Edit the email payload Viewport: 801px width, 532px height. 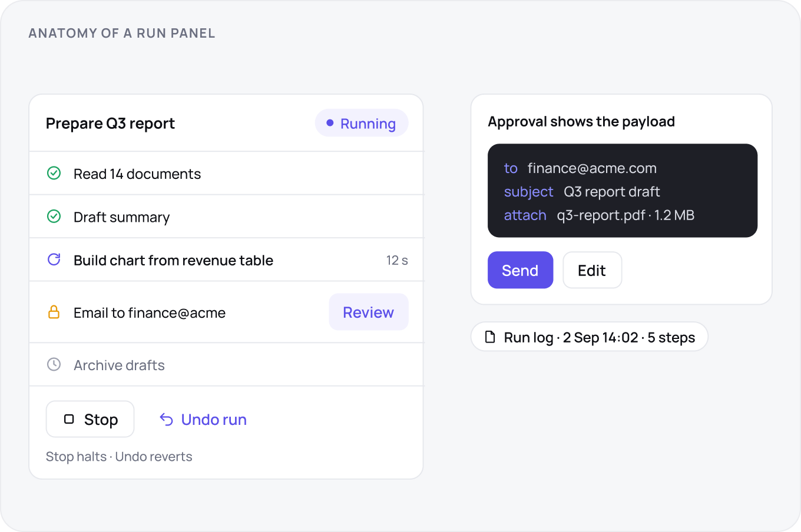[592, 270]
